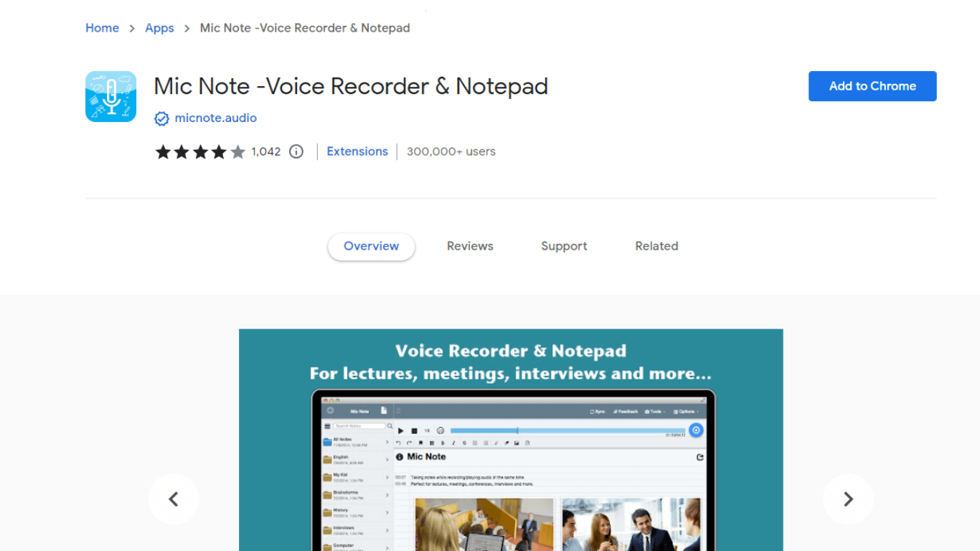Visit the micnote.audio publisher link

(215, 118)
